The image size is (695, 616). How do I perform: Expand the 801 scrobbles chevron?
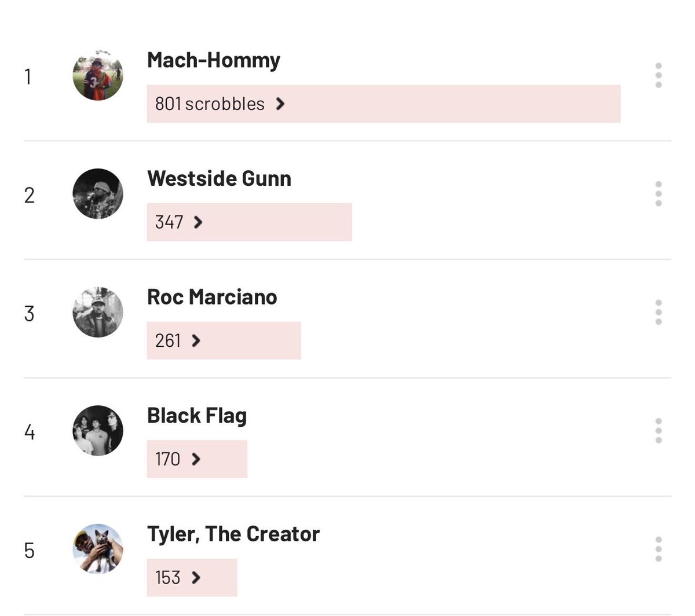click(280, 104)
